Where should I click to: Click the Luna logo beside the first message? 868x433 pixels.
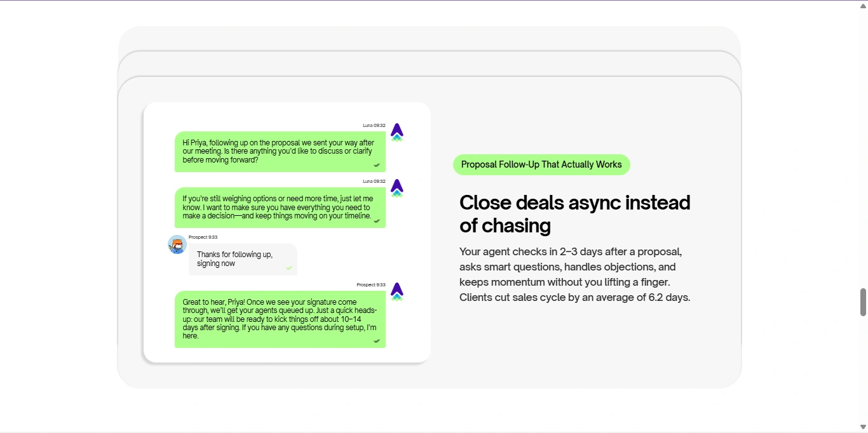(397, 132)
